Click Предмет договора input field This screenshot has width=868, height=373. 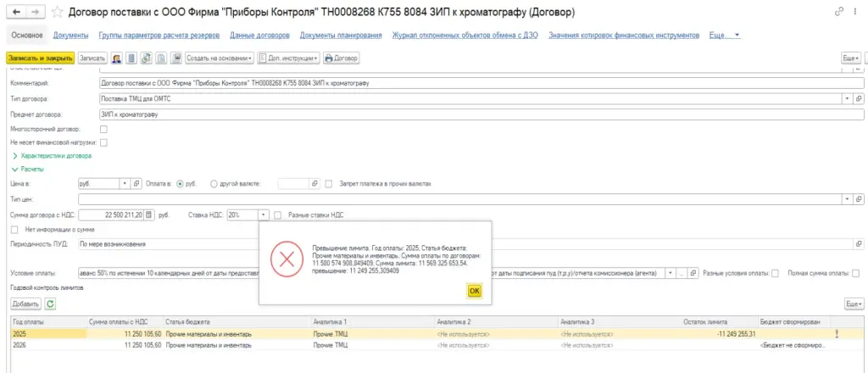coord(481,114)
